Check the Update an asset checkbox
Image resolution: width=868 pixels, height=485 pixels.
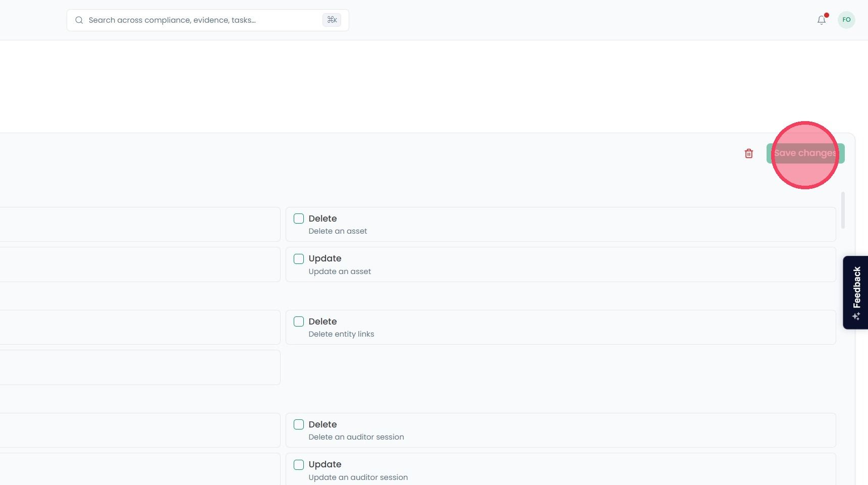point(299,259)
